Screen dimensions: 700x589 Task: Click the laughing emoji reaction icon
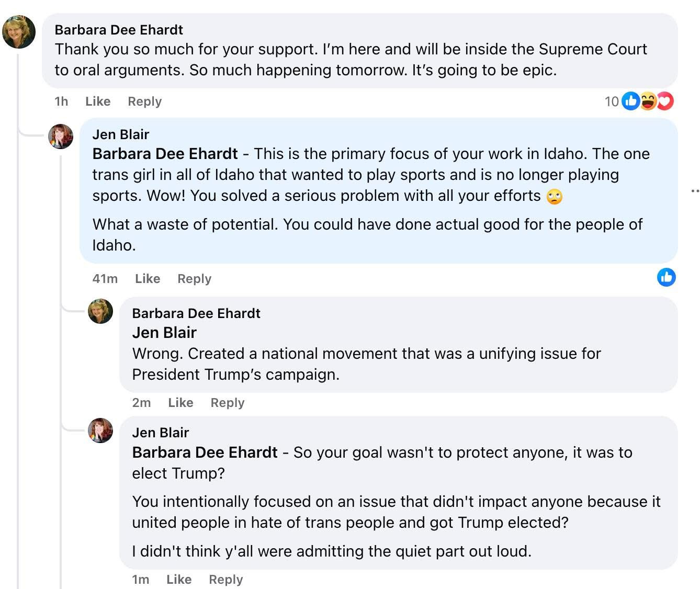point(648,101)
